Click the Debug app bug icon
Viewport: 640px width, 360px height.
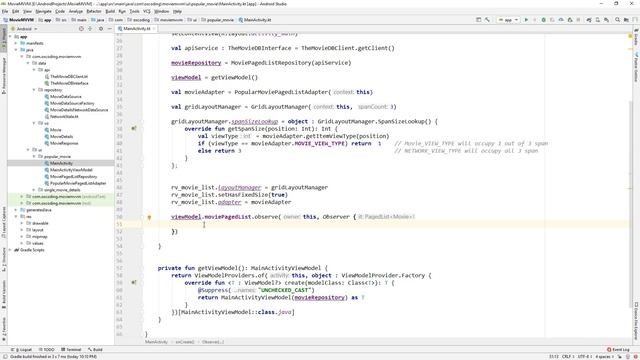pyautogui.click(x=544, y=20)
